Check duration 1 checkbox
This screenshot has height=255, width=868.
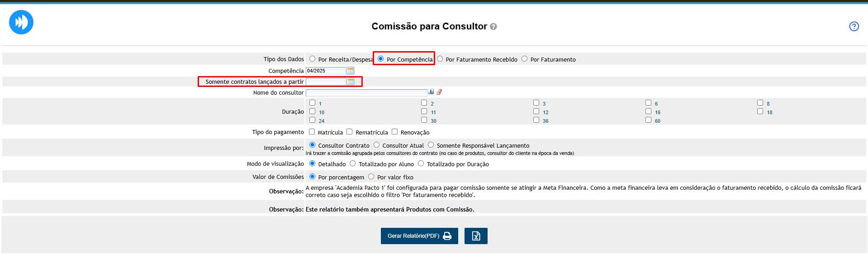click(312, 103)
